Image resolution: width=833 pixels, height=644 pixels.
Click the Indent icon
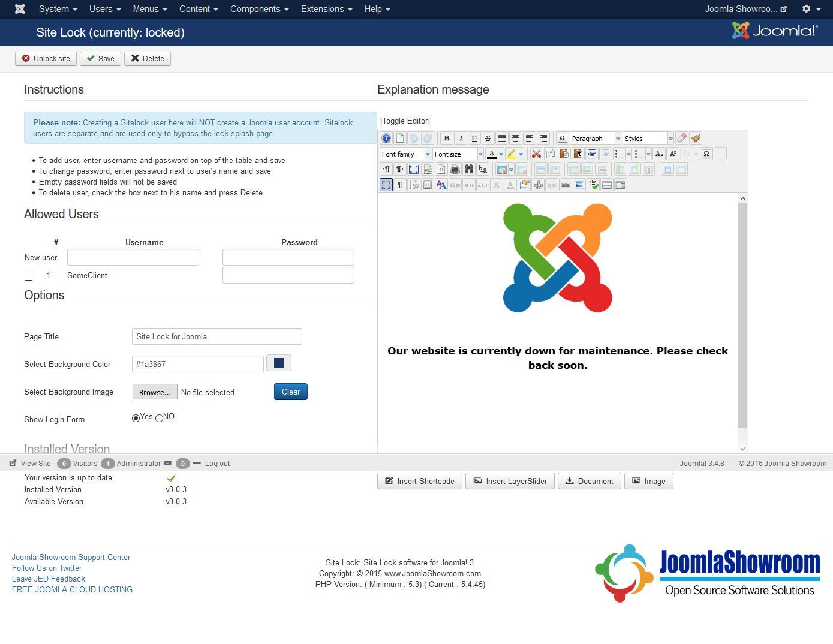(592, 154)
